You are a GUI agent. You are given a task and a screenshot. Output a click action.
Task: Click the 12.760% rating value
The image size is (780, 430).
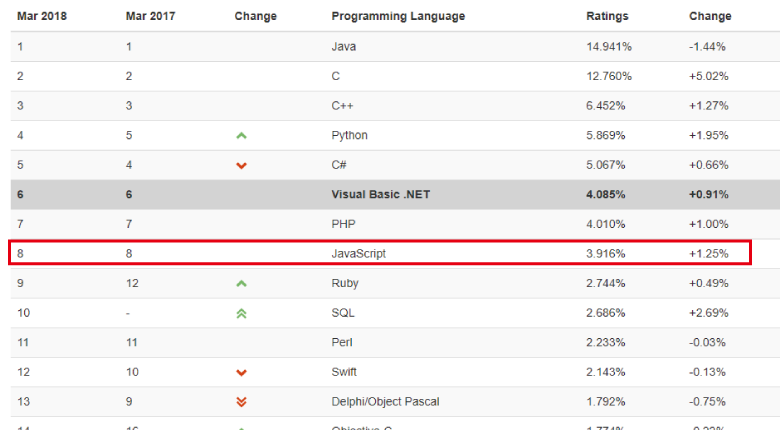pos(609,76)
